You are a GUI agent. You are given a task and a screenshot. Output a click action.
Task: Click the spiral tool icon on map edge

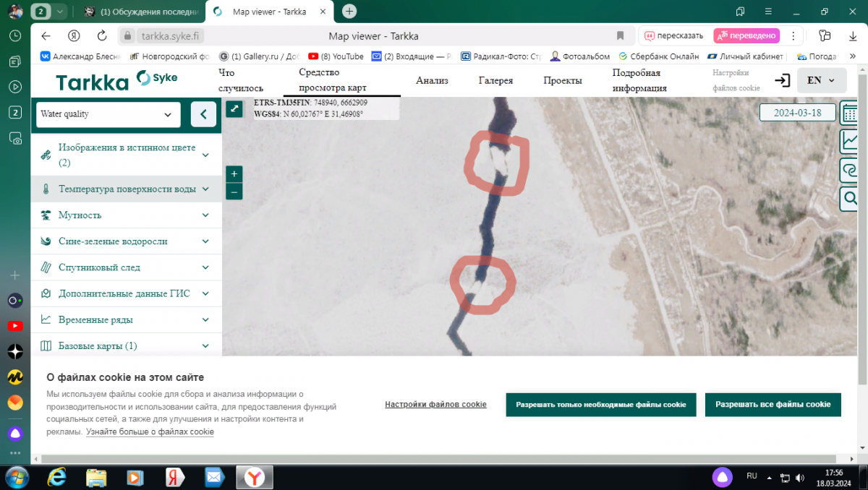coord(850,170)
